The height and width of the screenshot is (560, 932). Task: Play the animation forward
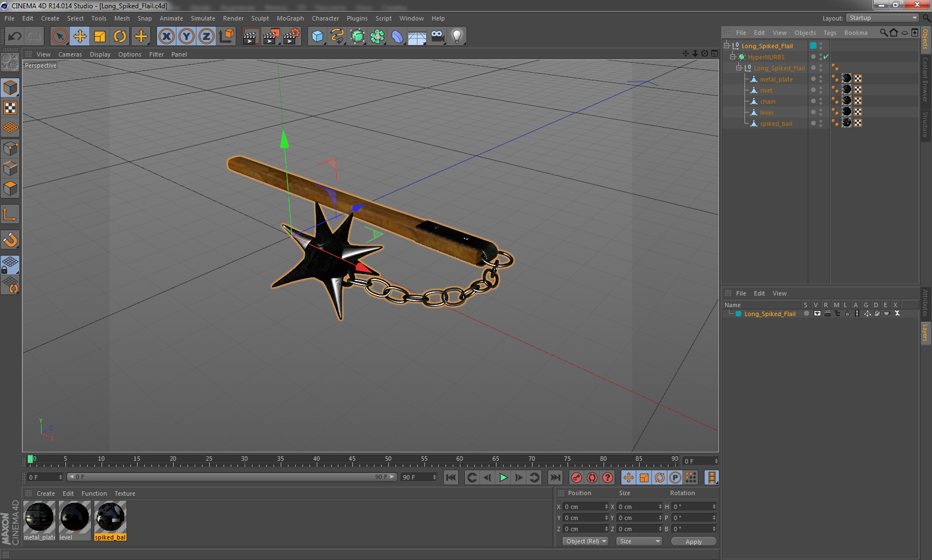point(503,477)
